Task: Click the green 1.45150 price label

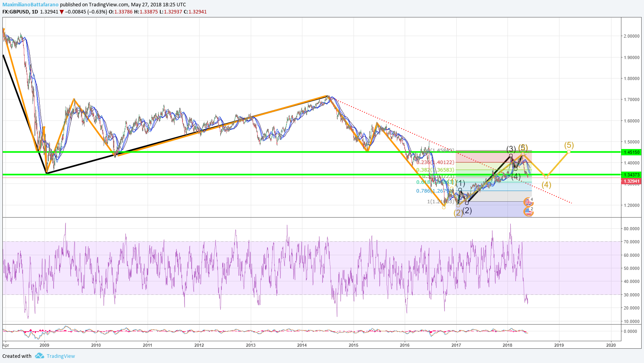Action: [x=631, y=152]
